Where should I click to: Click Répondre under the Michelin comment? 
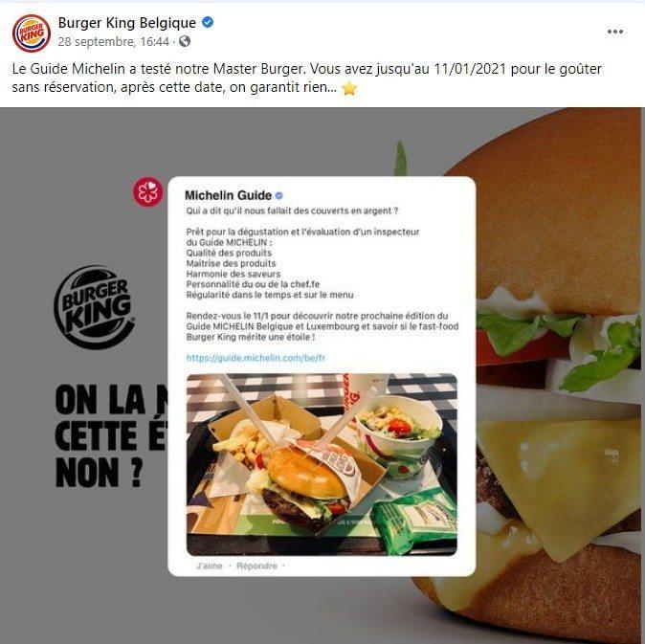click(x=256, y=566)
